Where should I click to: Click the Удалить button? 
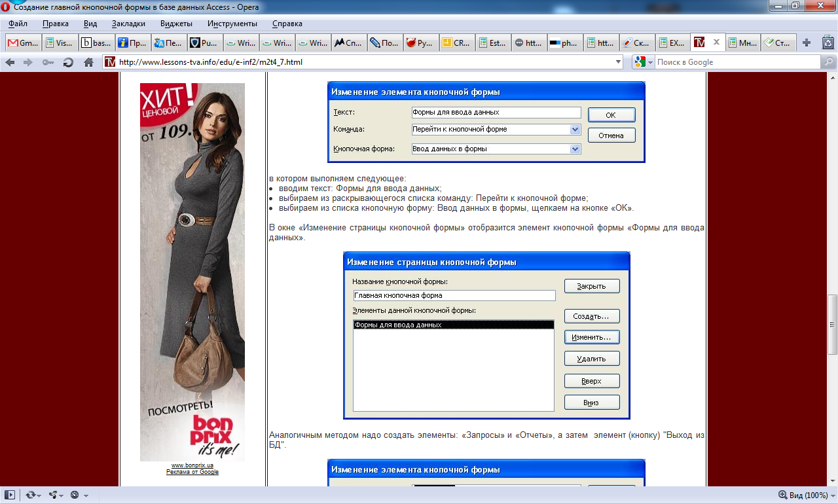592,359
